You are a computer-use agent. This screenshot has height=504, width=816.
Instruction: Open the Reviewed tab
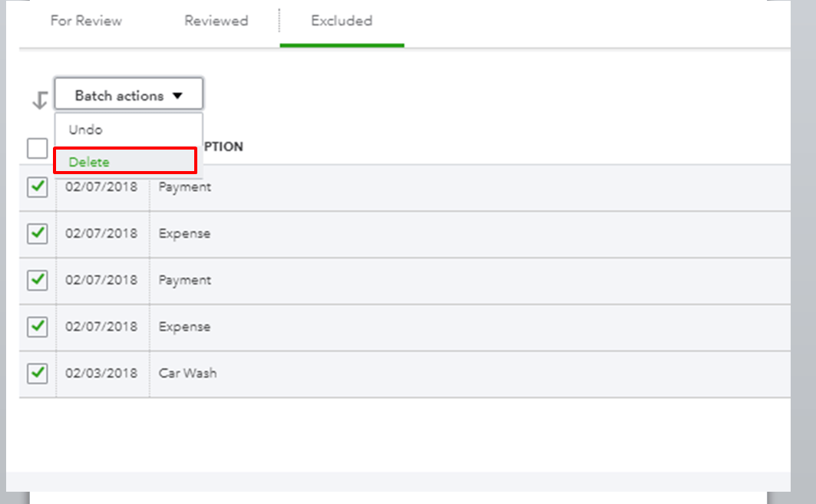(216, 21)
